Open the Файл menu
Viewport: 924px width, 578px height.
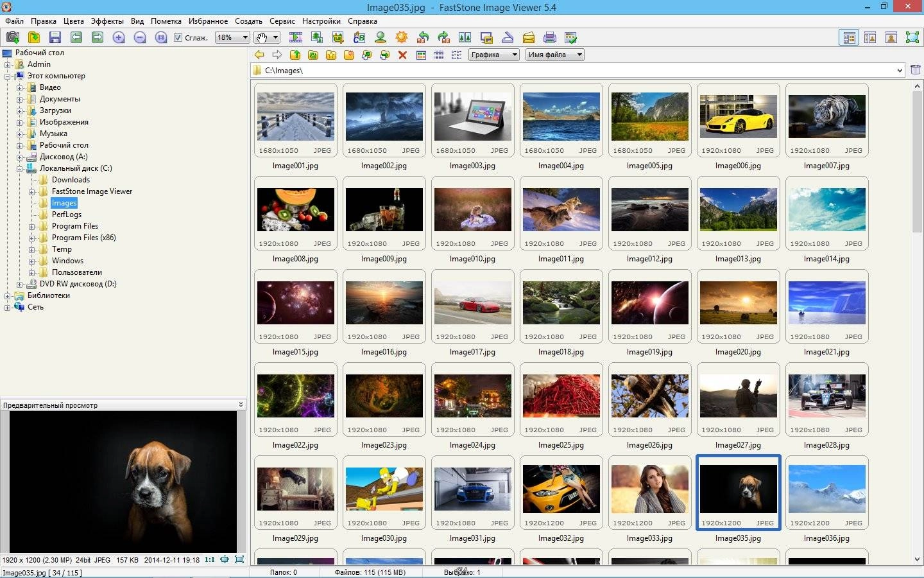14,21
